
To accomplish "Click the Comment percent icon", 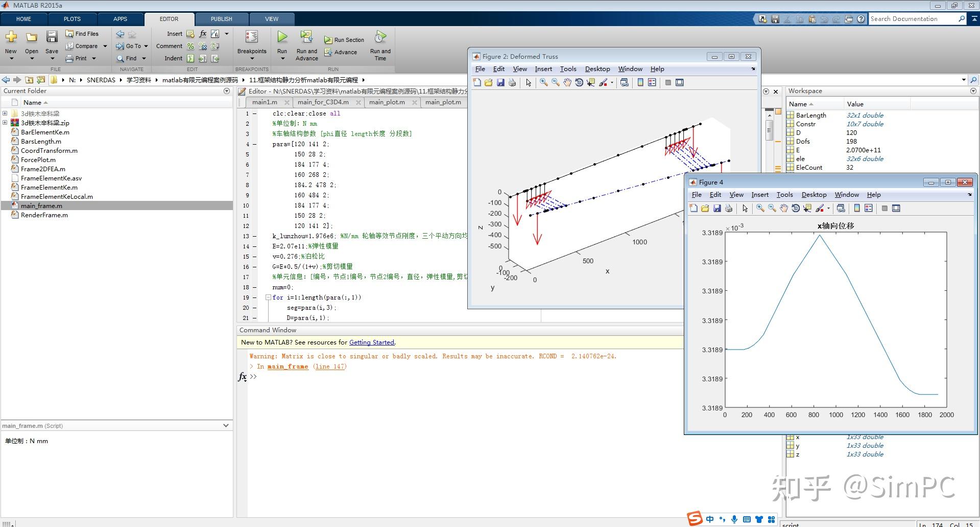I will [x=190, y=46].
